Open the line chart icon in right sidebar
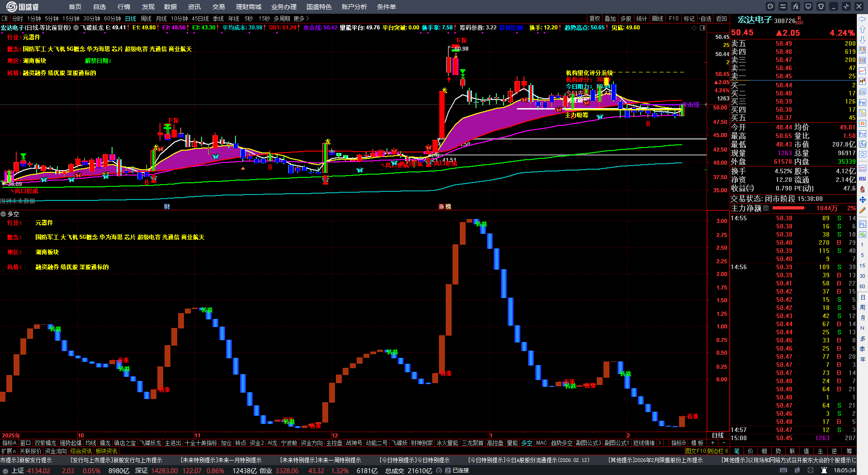 coord(863,71)
